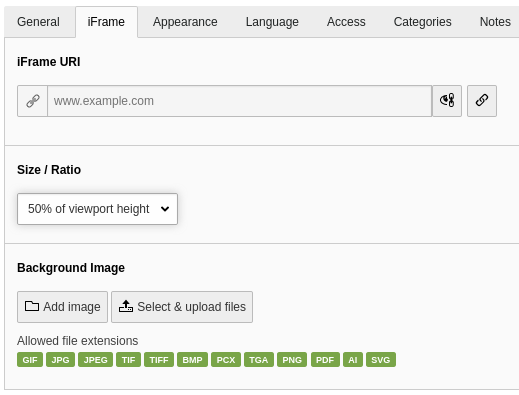Select the iFrame tab
Viewport: 519px width, 395px height.
point(106,22)
